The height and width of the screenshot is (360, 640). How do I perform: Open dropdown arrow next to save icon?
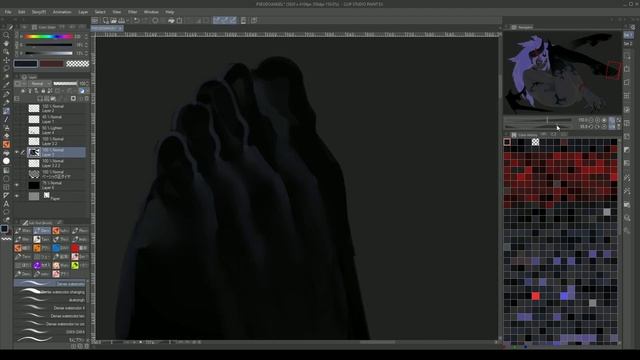click(127, 20)
